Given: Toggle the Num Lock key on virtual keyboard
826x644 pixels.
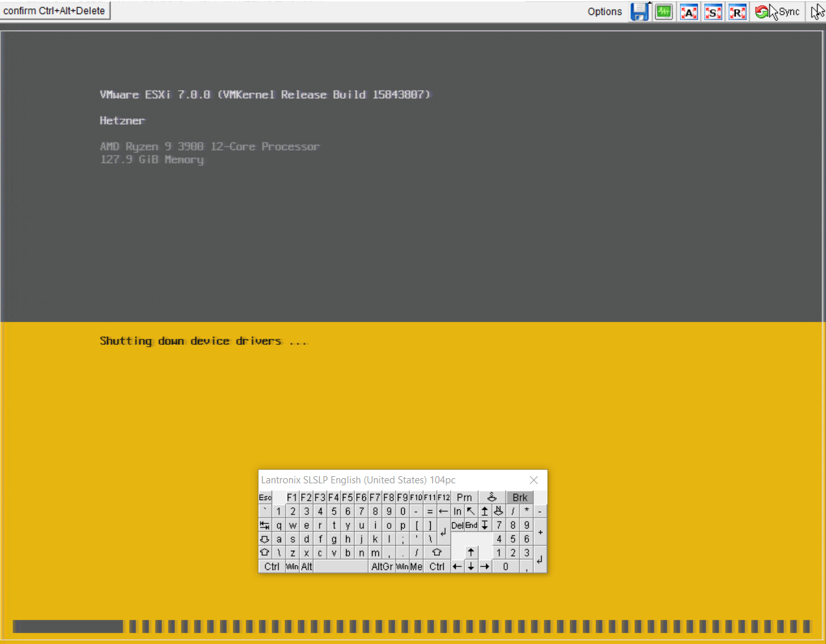Looking at the screenshot, I should (498, 511).
